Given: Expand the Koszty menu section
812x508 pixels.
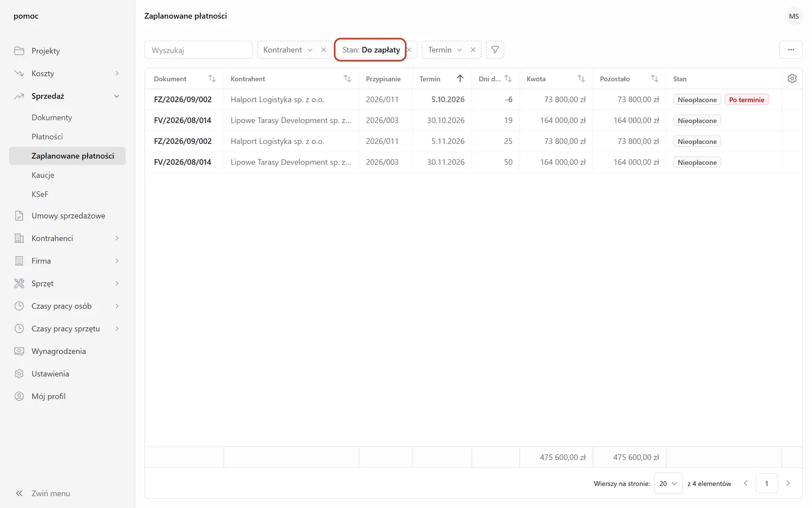Looking at the screenshot, I should tap(117, 73).
